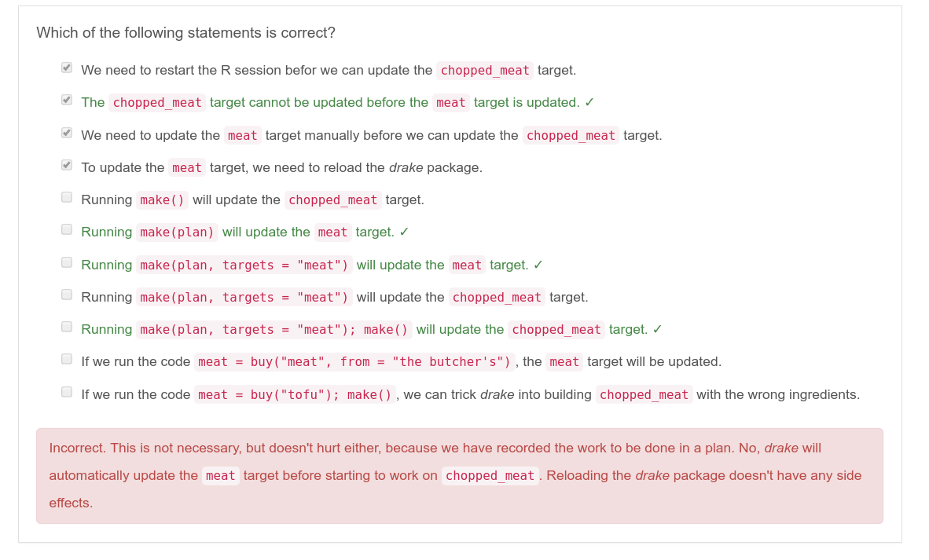The width and height of the screenshot is (929, 560).
Task: Click the question title text
Action: tap(185, 32)
